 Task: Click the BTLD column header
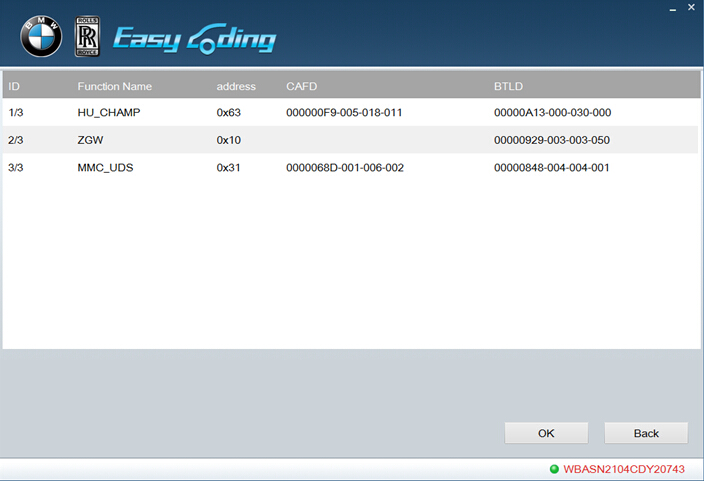pyautogui.click(x=509, y=86)
